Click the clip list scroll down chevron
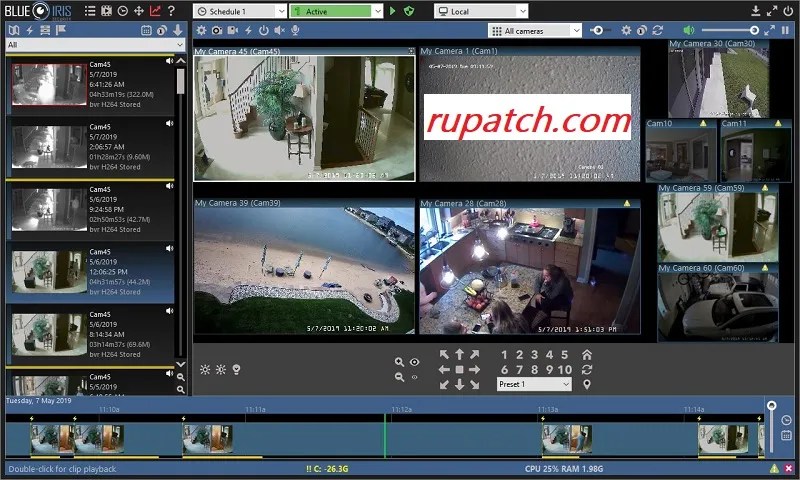 coord(181,364)
